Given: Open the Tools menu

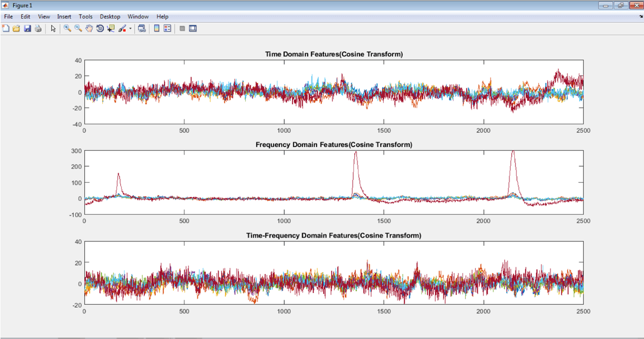Looking at the screenshot, I should (x=85, y=16).
